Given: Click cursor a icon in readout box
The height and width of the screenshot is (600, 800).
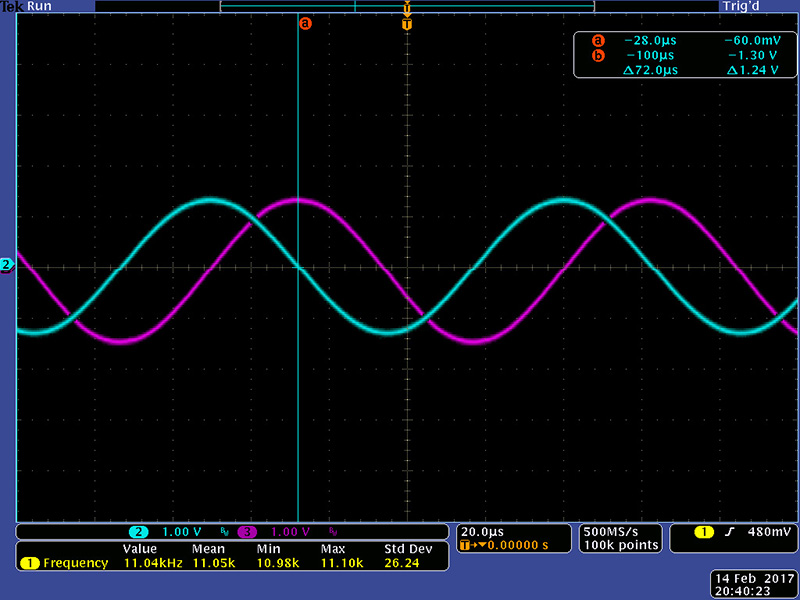Looking at the screenshot, I should pos(598,41).
